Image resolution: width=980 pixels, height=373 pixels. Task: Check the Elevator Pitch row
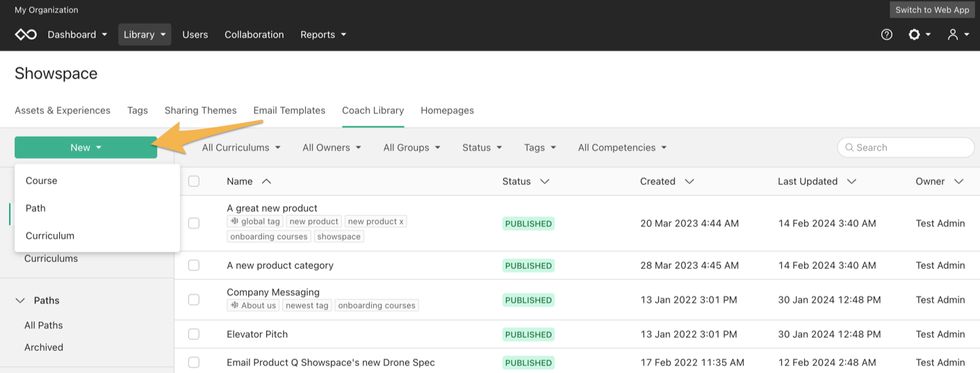pos(194,334)
